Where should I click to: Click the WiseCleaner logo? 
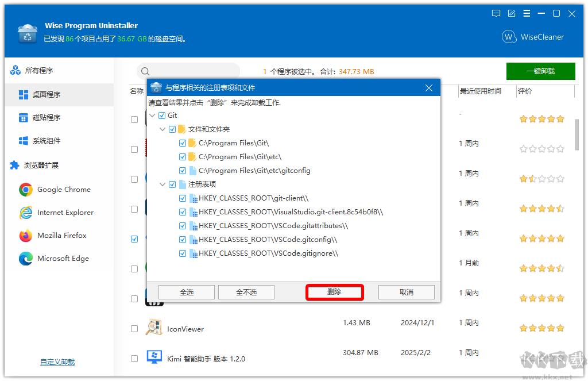coord(533,37)
